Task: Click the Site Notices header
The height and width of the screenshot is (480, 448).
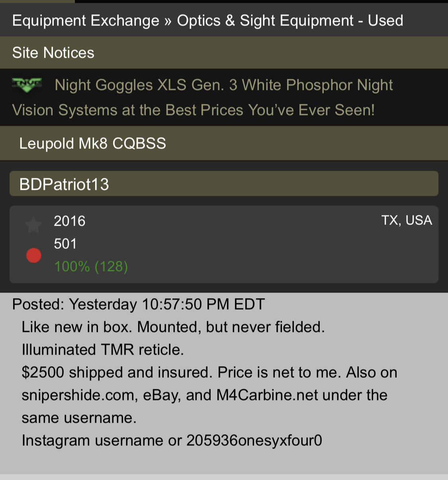Action: (53, 53)
